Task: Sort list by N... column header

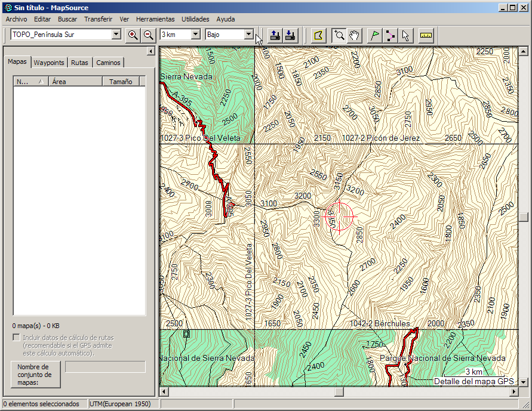Action: [31, 81]
